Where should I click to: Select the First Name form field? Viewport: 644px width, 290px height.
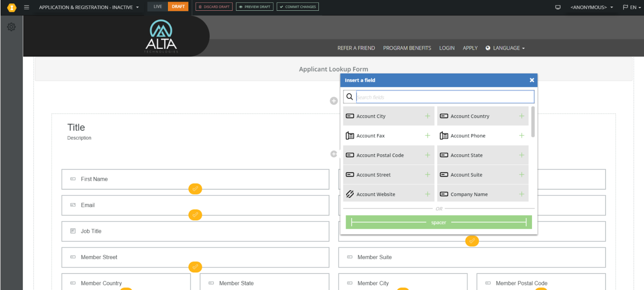pos(195,179)
